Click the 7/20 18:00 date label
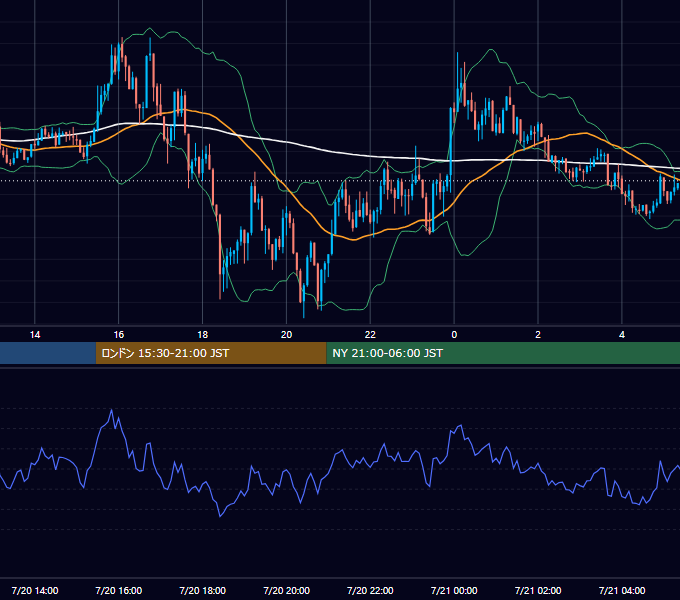The height and width of the screenshot is (600, 680). pyautogui.click(x=203, y=590)
